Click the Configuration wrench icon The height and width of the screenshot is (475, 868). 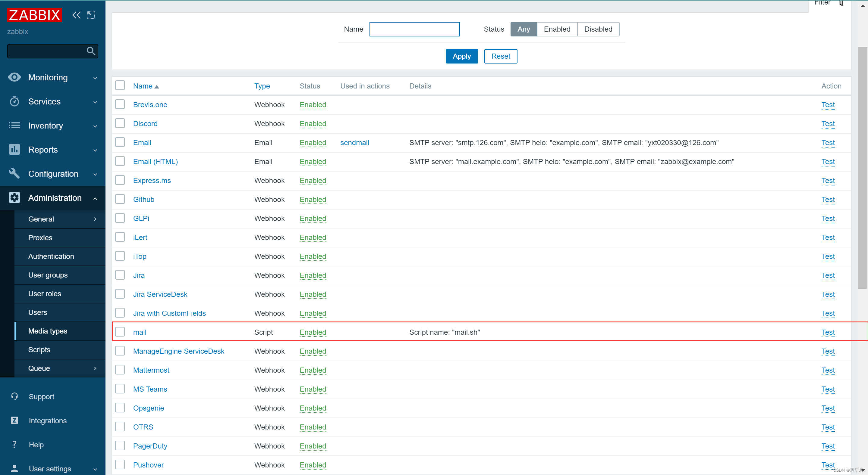pos(14,174)
